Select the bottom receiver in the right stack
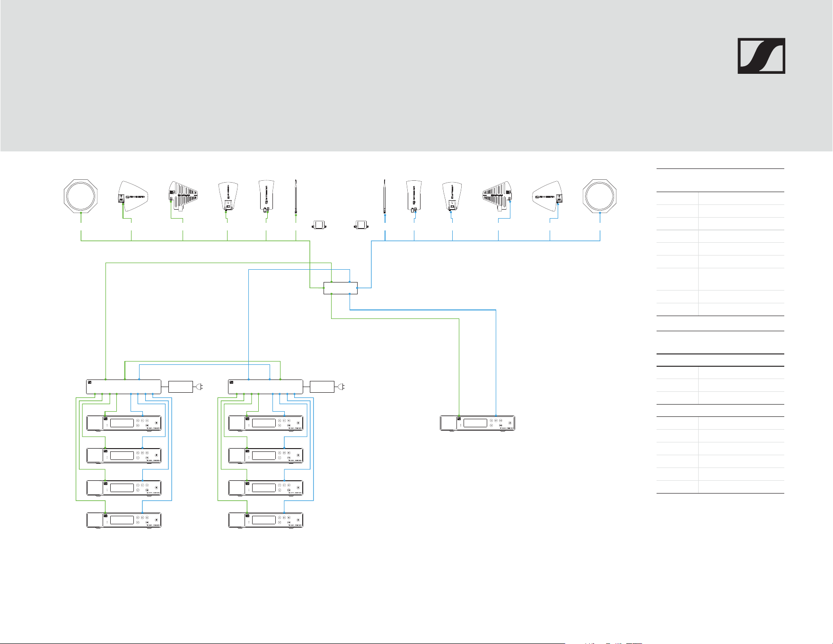The height and width of the screenshot is (644, 833). tap(265, 520)
